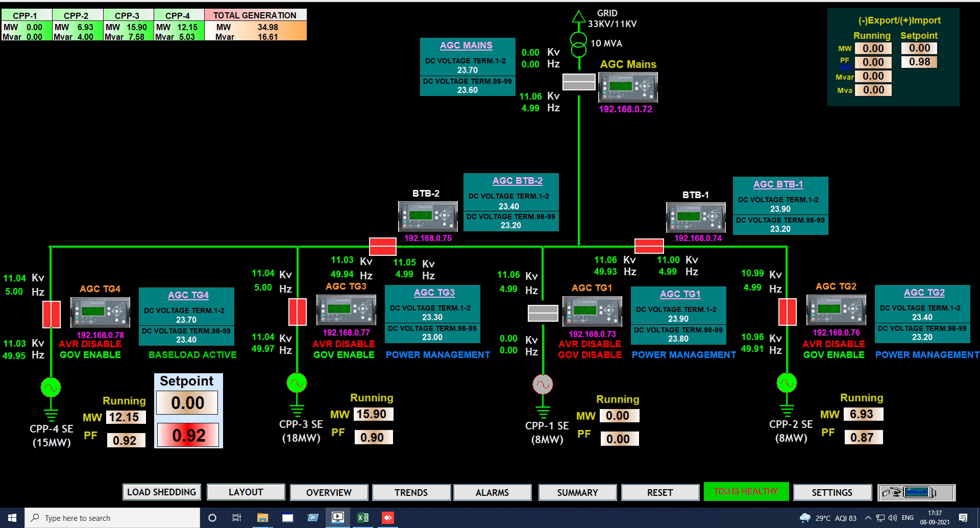Toggle the grey mains breaker below transformer
980x528 pixels.
click(579, 82)
